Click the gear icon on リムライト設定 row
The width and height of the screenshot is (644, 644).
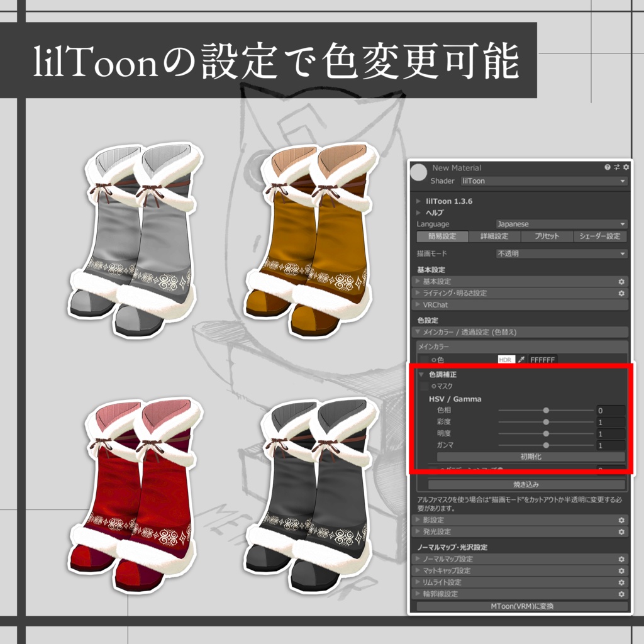tap(621, 582)
